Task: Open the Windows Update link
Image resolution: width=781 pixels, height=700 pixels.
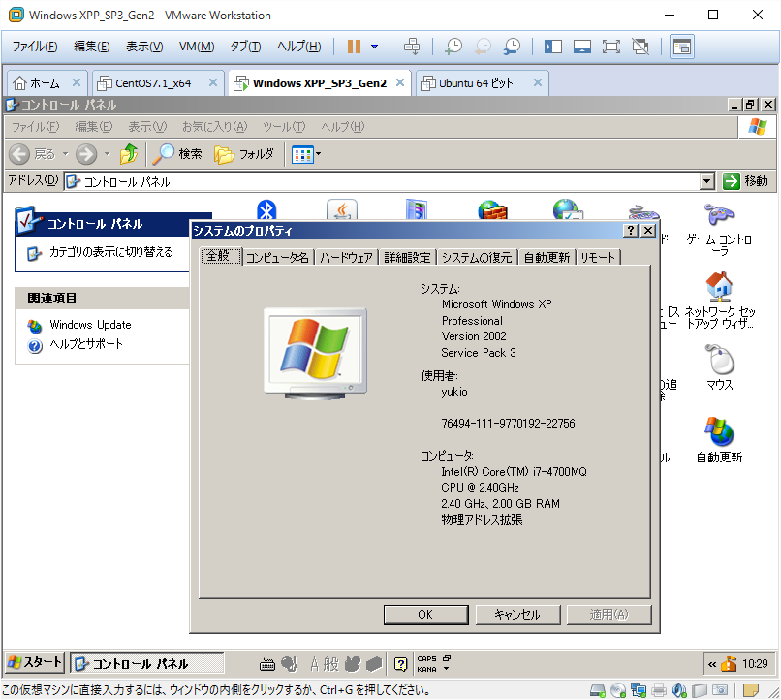Action: click(90, 325)
